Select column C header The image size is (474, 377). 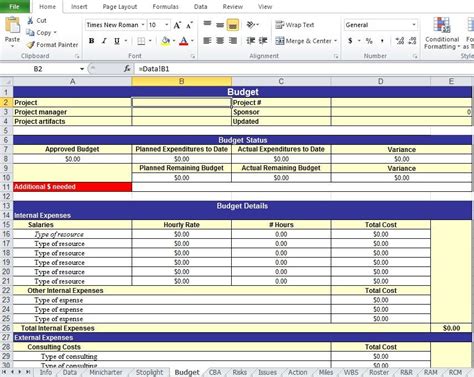[x=281, y=81]
